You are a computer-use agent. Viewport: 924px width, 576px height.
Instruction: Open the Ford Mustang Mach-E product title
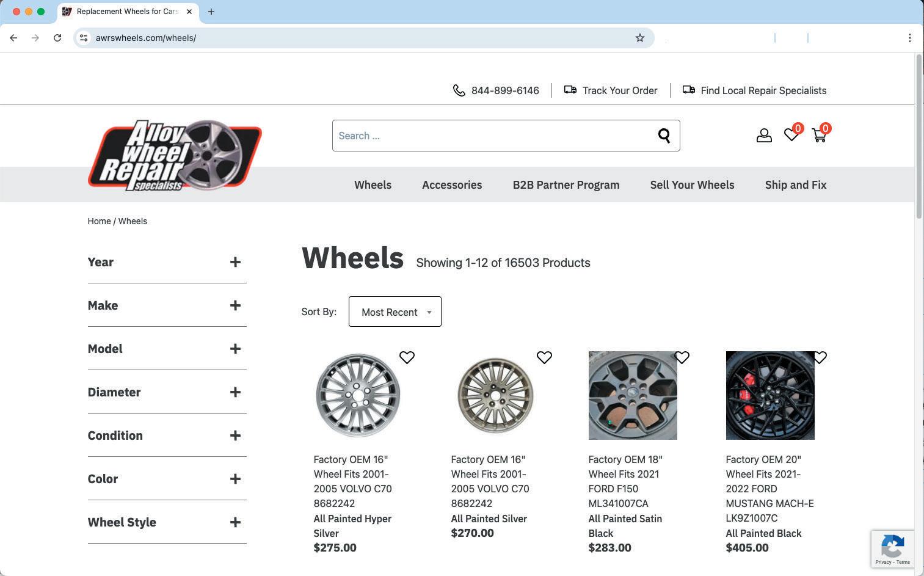pyautogui.click(x=769, y=489)
